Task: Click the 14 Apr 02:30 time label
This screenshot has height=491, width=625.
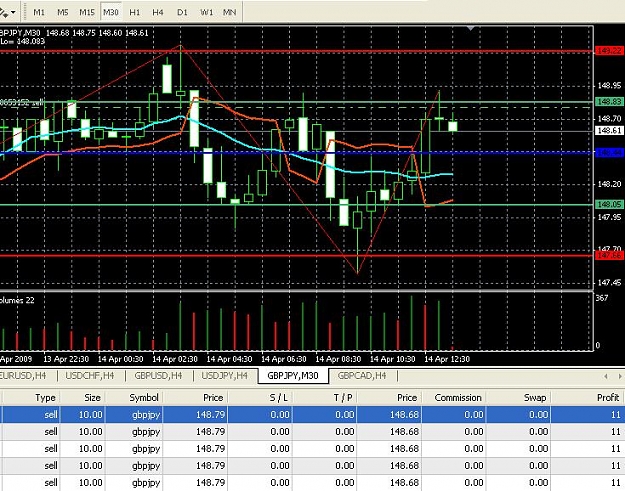Action: click(x=175, y=359)
